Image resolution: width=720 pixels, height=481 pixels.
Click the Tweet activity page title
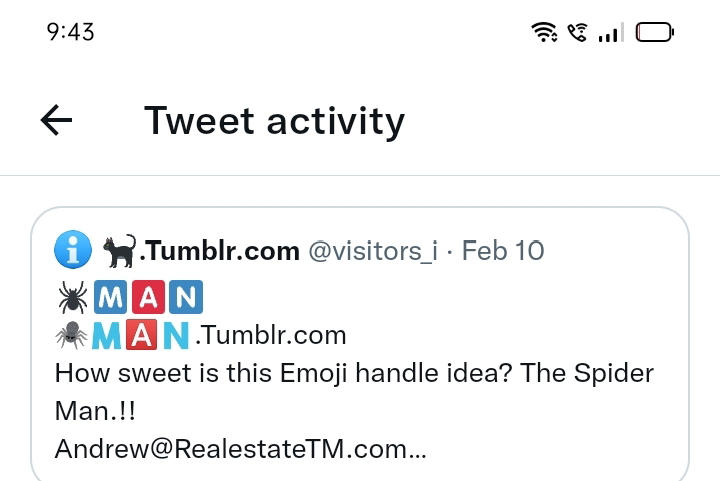tap(274, 121)
